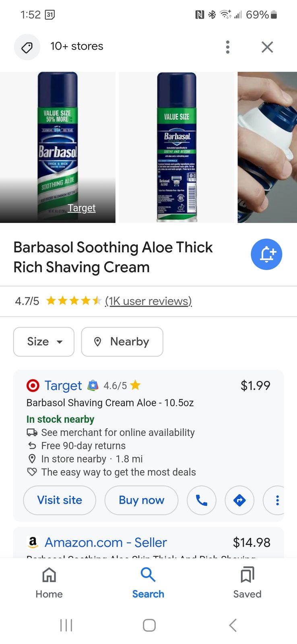Select the Search tab
The image size is (297, 644).
tap(148, 582)
